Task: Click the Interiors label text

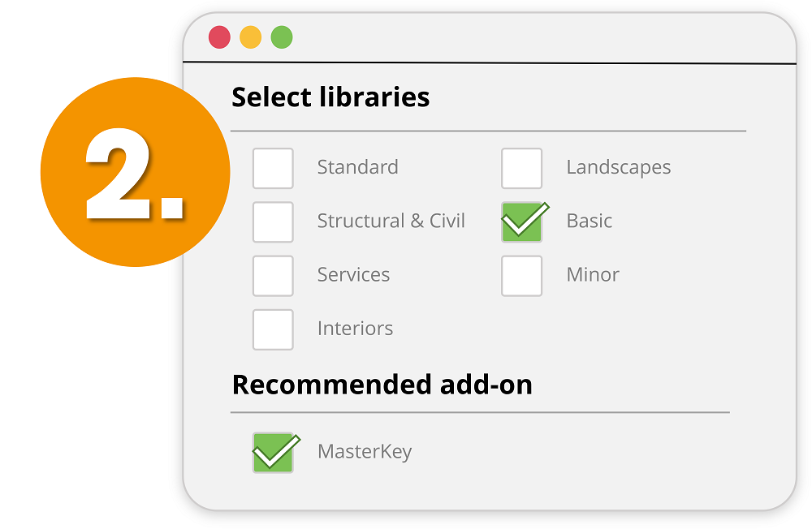Action: pyautogui.click(x=355, y=329)
